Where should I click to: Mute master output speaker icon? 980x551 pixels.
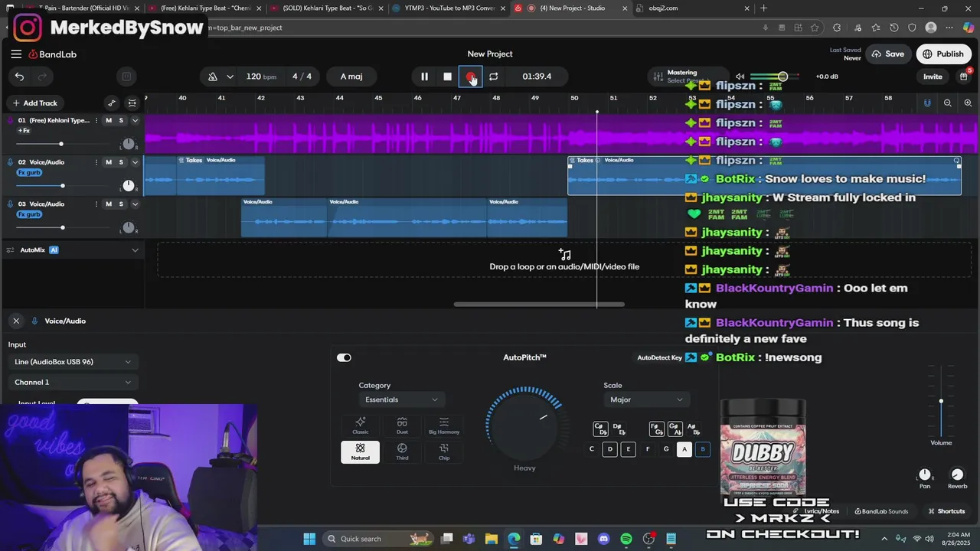[x=740, y=77]
